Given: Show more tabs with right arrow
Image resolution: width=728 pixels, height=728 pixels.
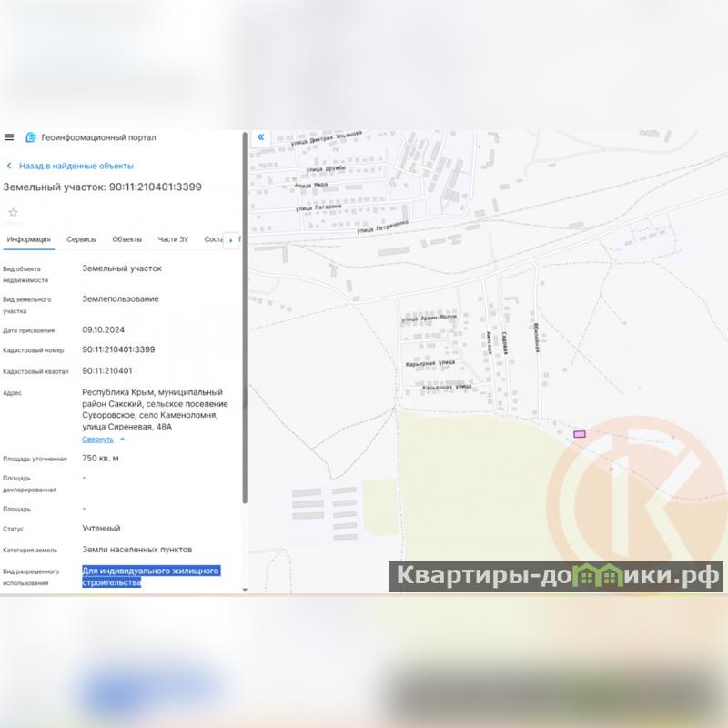Looking at the screenshot, I should [231, 240].
